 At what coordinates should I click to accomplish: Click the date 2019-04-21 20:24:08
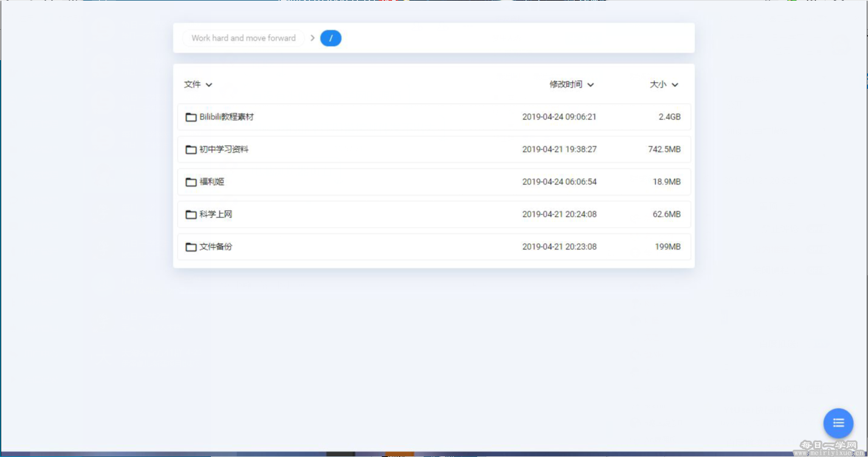559,215
